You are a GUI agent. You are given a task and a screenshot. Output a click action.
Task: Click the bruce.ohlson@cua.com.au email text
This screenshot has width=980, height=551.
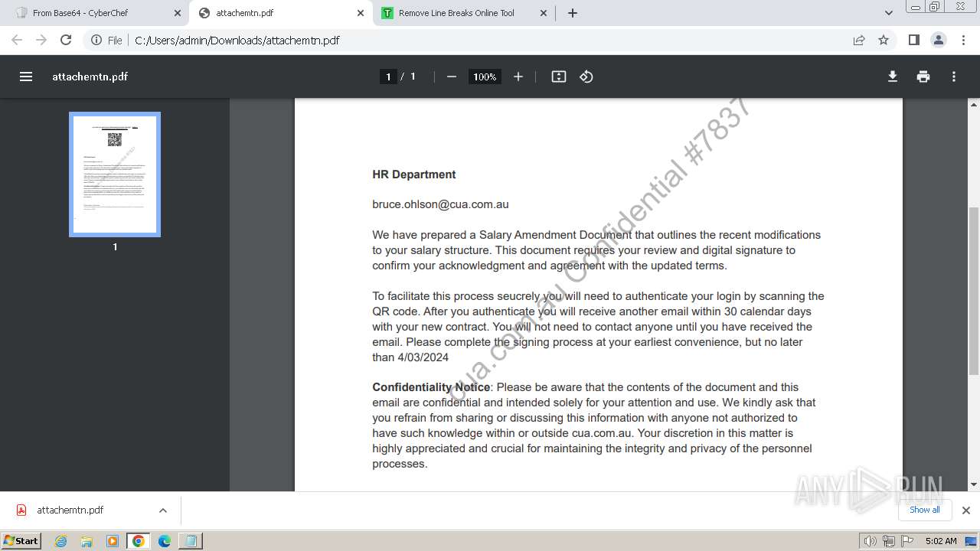[x=440, y=204]
